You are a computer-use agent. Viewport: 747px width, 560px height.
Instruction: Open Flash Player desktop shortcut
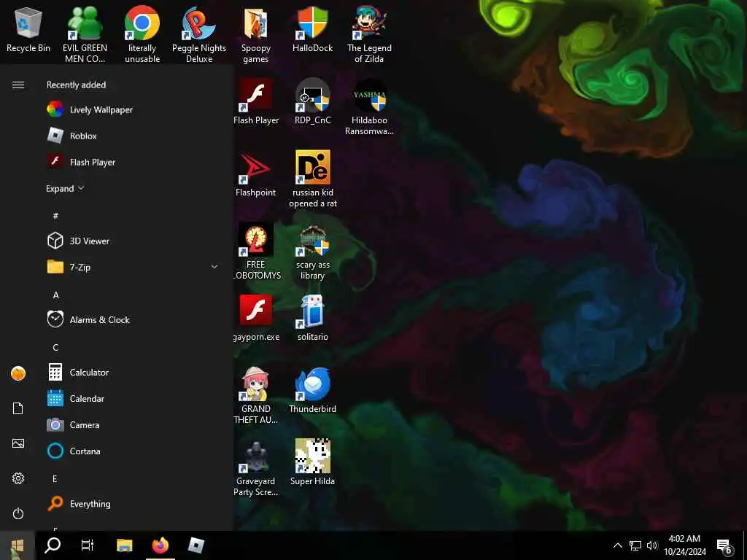(256, 101)
